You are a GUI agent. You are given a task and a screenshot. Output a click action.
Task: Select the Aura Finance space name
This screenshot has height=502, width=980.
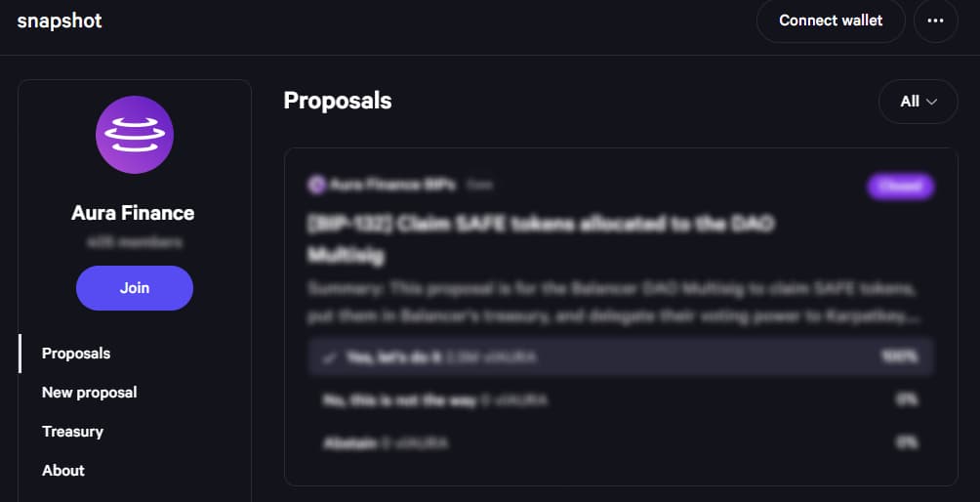[134, 213]
